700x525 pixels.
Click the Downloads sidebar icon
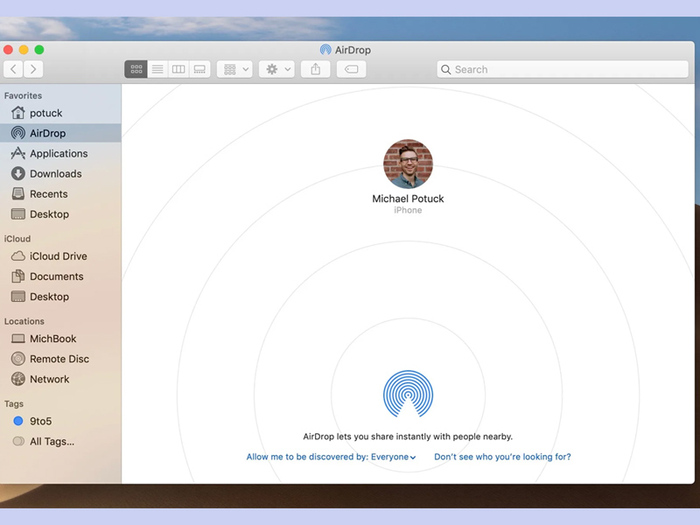(x=18, y=174)
